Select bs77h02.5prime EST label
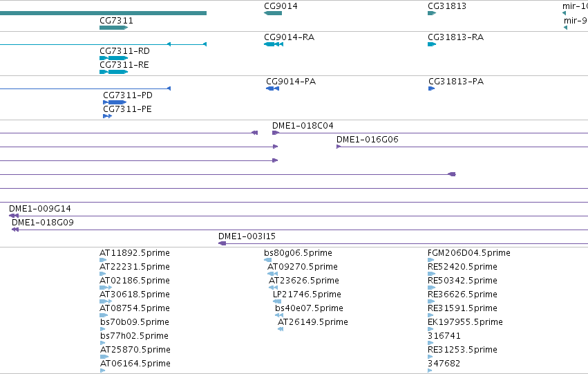The width and height of the screenshot is (588, 374). 134,336
